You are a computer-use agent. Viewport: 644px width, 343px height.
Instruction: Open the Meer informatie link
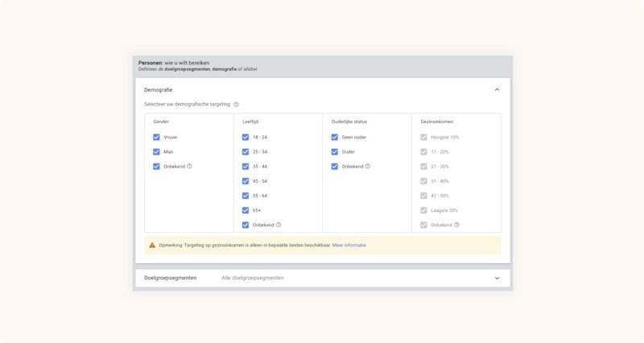(349, 245)
